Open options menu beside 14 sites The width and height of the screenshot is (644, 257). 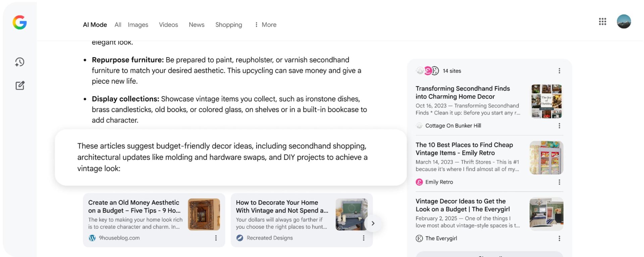(x=559, y=71)
